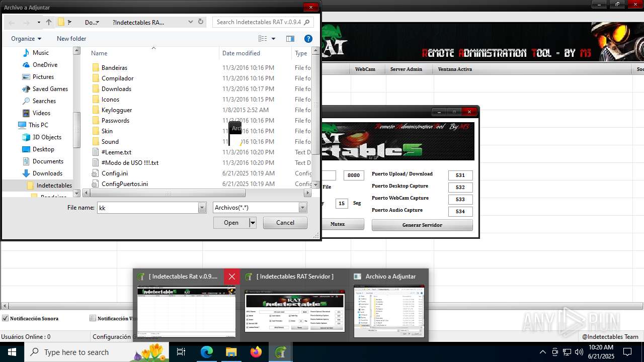Open Searches in navigation pane
Image resolution: width=644 pixels, height=362 pixels.
point(44,101)
